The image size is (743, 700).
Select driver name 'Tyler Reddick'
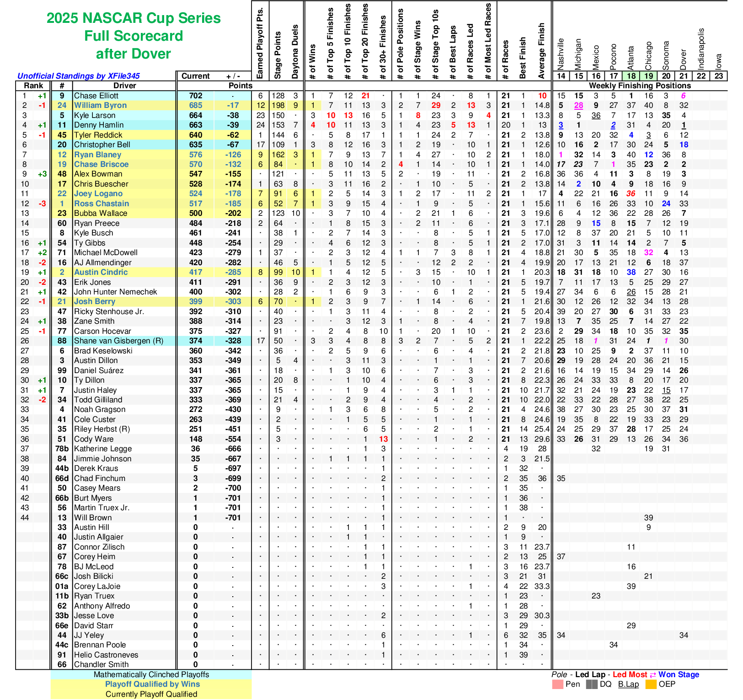(x=98, y=135)
